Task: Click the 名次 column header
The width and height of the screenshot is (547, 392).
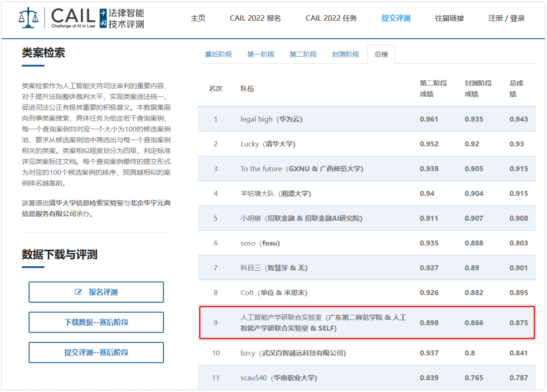Action: [216, 89]
